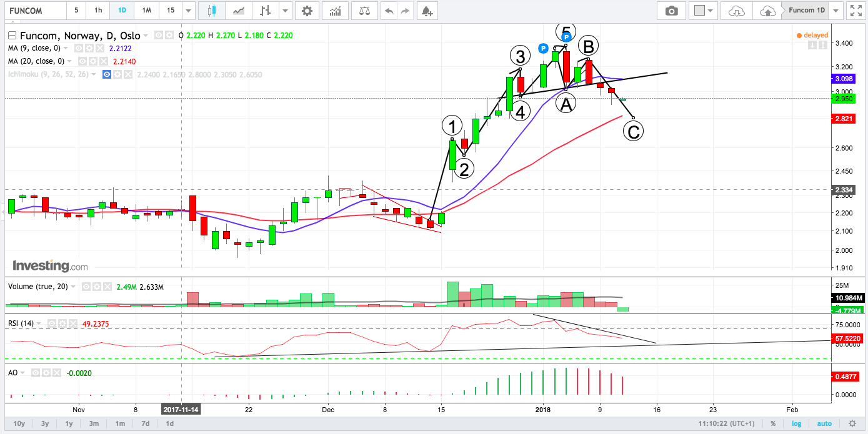
Task: Set the range to 3m
Action: [94, 423]
